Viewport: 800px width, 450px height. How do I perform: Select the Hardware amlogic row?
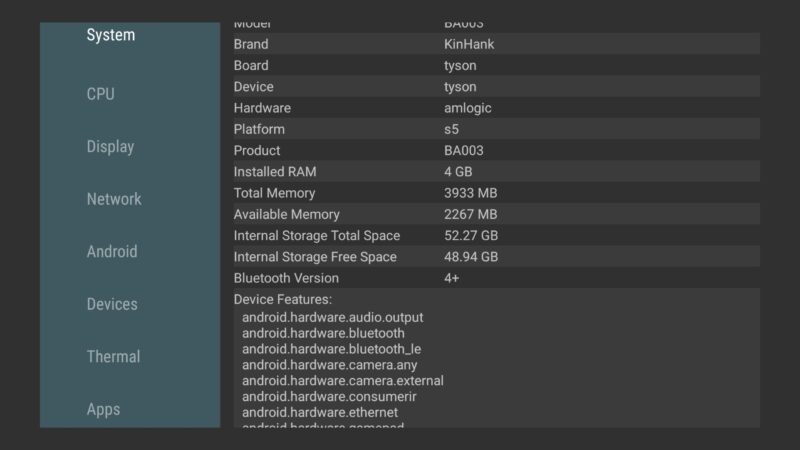click(x=495, y=108)
